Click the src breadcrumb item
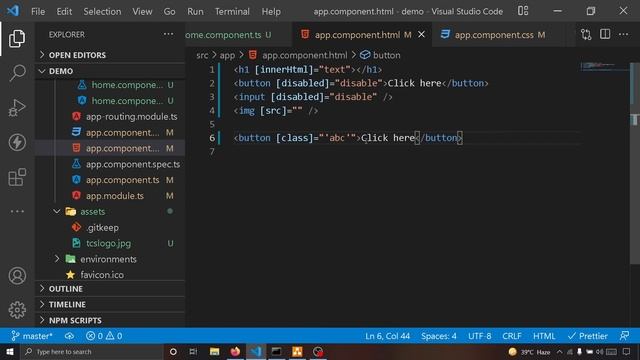This screenshot has height=360, width=640. pyautogui.click(x=202, y=55)
